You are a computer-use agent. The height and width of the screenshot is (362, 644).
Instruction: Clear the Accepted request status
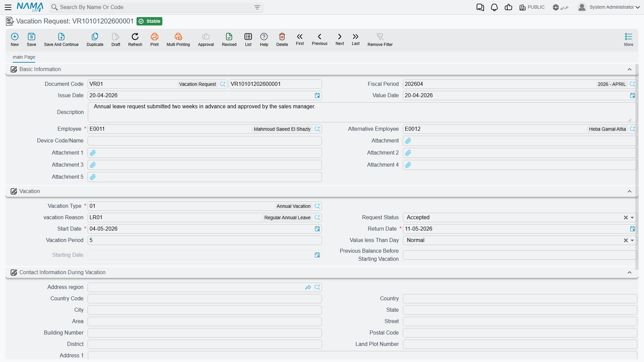click(x=626, y=218)
